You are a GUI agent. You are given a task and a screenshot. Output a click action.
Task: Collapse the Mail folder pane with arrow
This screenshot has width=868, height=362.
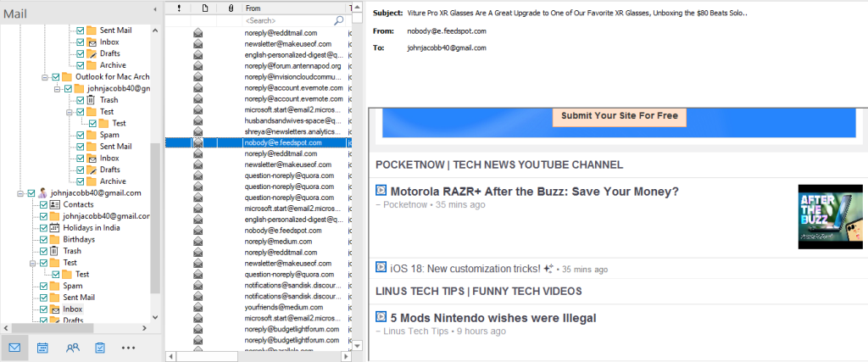pyautogui.click(x=155, y=8)
